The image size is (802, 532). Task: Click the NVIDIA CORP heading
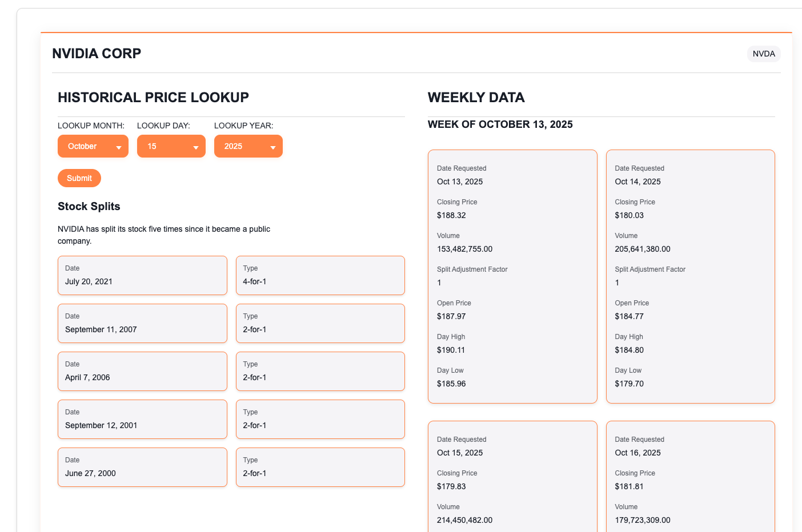97,54
